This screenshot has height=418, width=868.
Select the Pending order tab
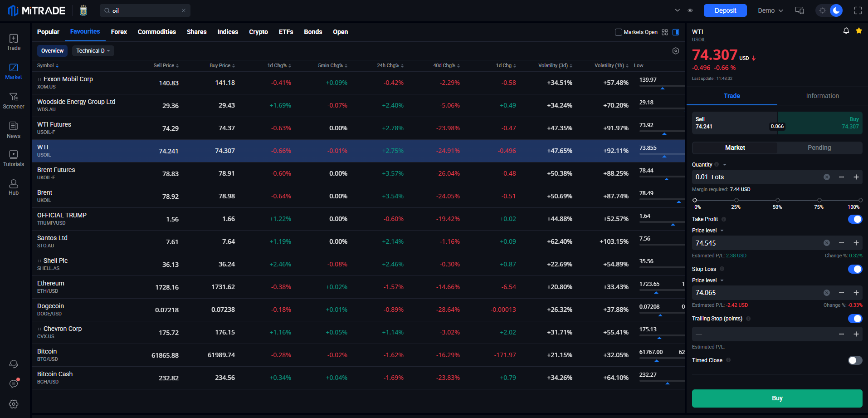click(819, 148)
